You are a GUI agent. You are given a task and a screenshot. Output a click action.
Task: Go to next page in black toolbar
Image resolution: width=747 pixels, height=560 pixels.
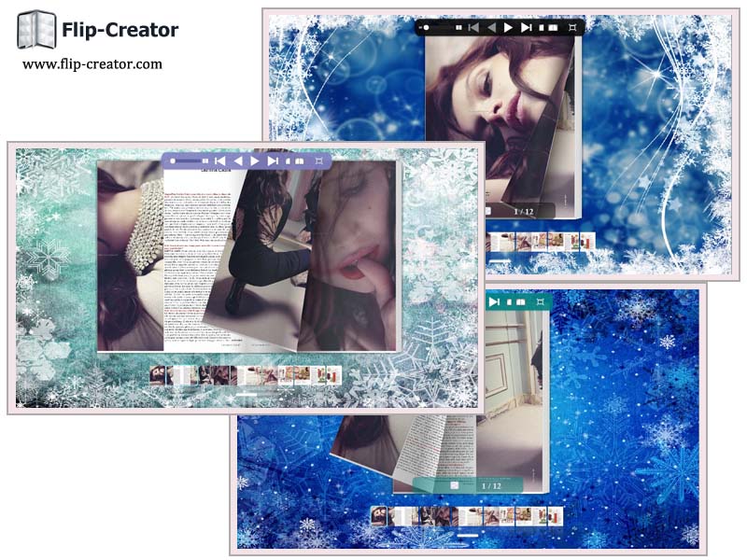pyautogui.click(x=508, y=28)
